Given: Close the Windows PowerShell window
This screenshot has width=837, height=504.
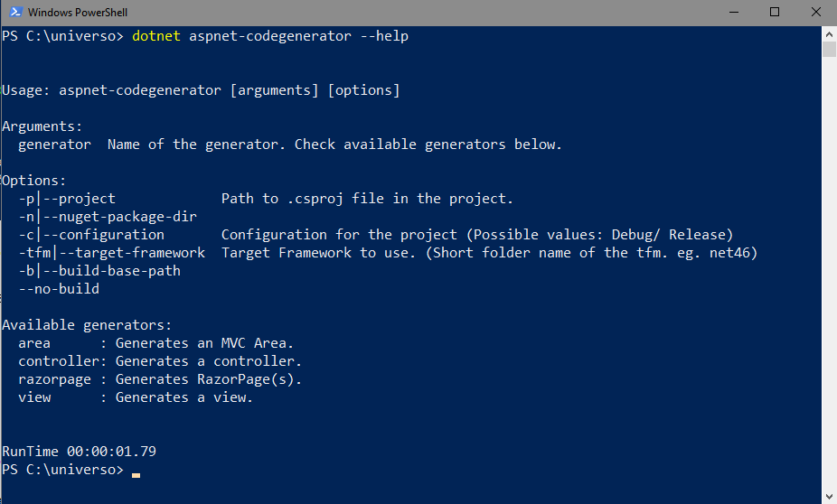Looking at the screenshot, I should [815, 12].
